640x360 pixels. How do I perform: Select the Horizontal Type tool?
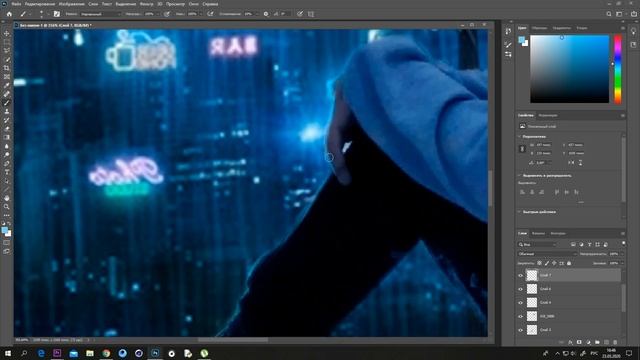(7, 172)
